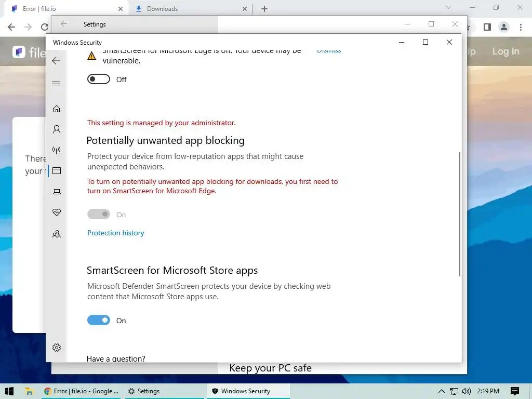532x399 pixels.
Task: Open Device security laptop icon
Action: pos(57,192)
